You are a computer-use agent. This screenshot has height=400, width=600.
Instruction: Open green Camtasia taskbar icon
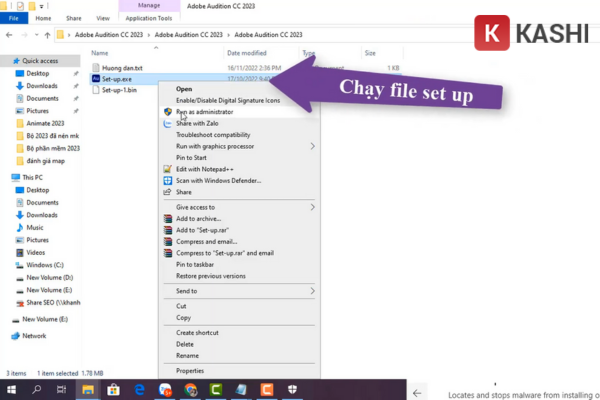[216, 390]
